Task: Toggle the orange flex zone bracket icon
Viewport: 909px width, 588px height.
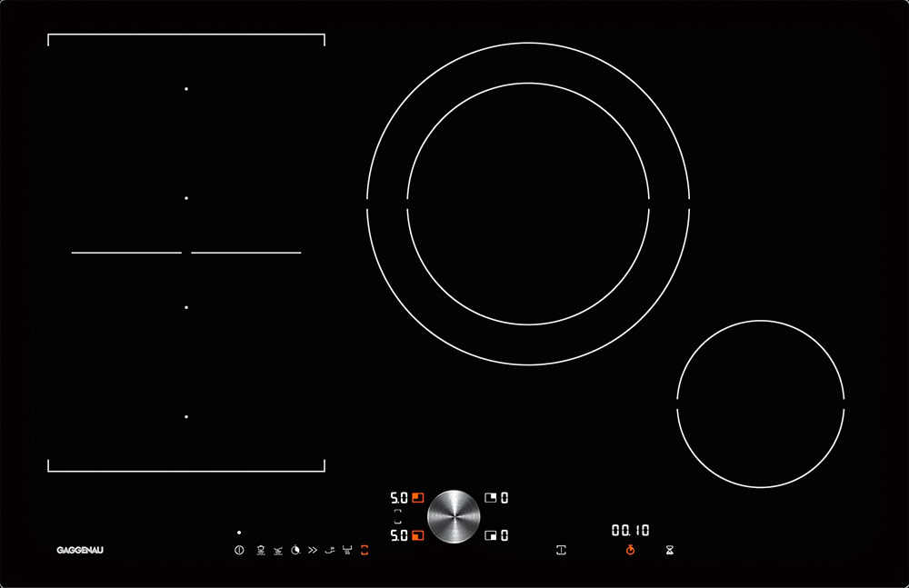Action: 365,550
